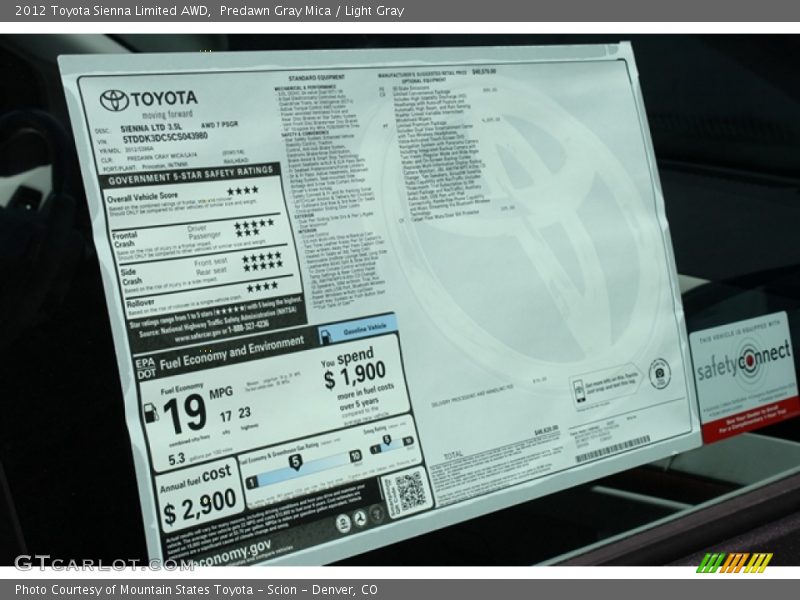Click the EPA DOT badge on fuel label
This screenshot has height=600, width=800.
click(145, 368)
